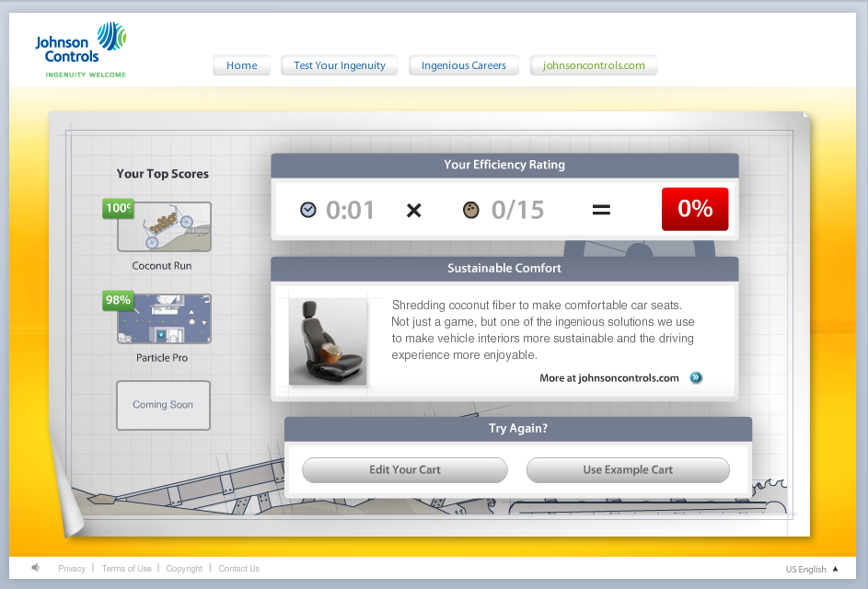Viewport: 868px width, 589px height.
Task: Click the coconut counter icon
Action: click(471, 210)
